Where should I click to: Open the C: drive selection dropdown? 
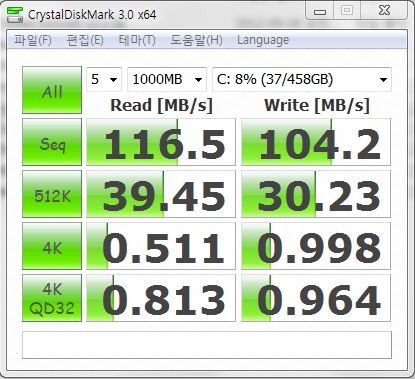[x=302, y=79]
